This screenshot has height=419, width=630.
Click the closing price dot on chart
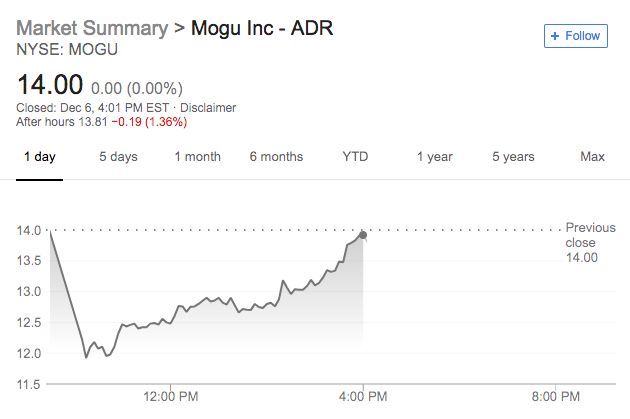(x=363, y=235)
